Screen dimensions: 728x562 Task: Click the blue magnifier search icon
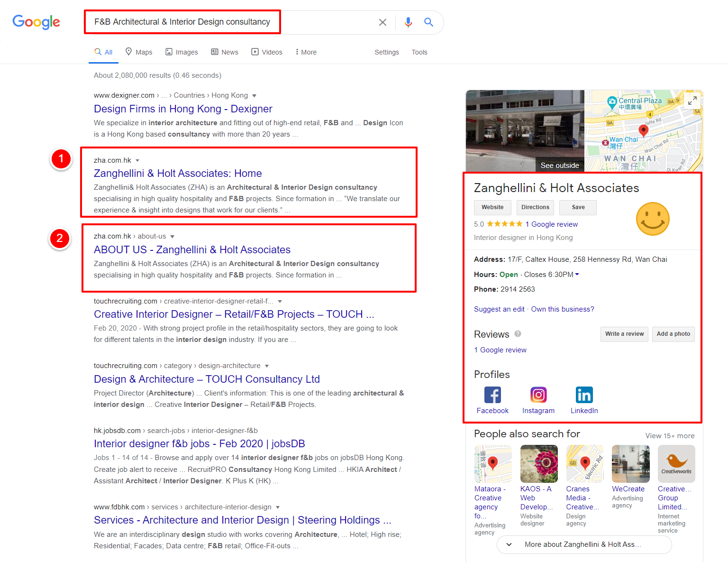coord(429,22)
